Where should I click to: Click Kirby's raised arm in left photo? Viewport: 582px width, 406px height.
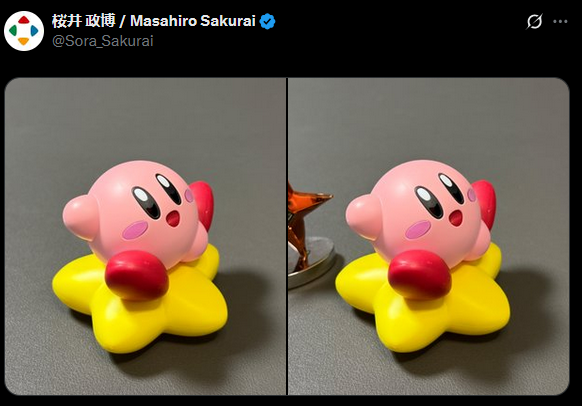pyautogui.click(x=81, y=217)
